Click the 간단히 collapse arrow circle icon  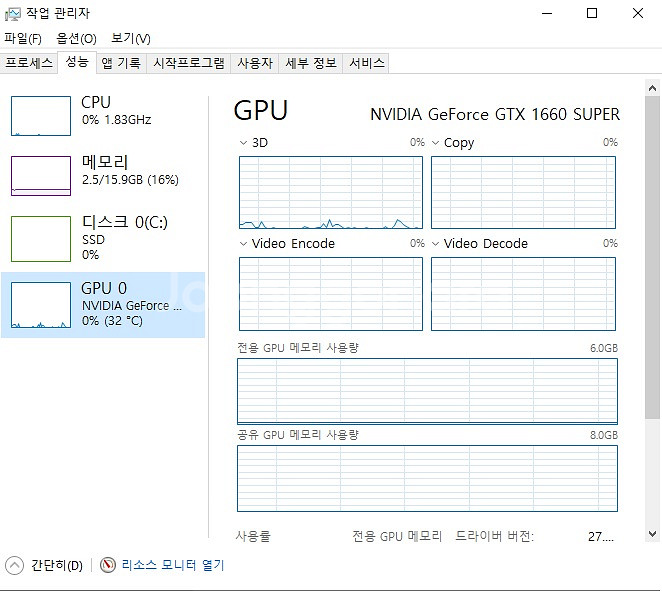14,565
